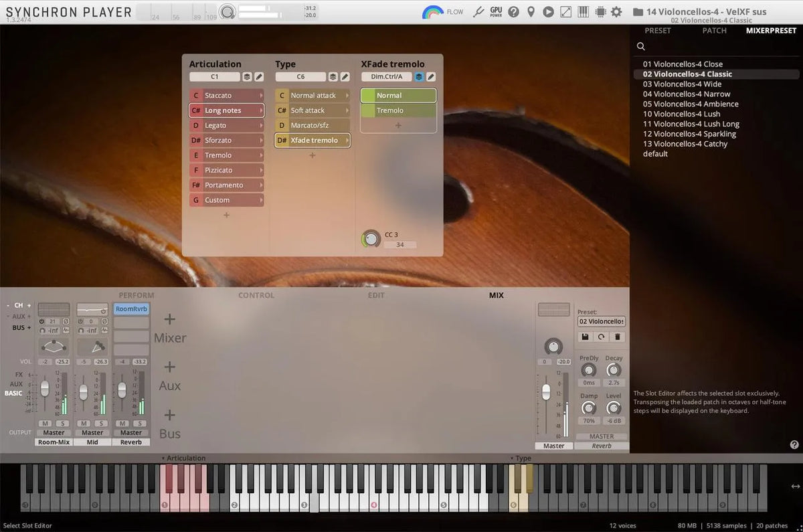
Task: Open the GPU Power settings icon
Action: pyautogui.click(x=495, y=11)
